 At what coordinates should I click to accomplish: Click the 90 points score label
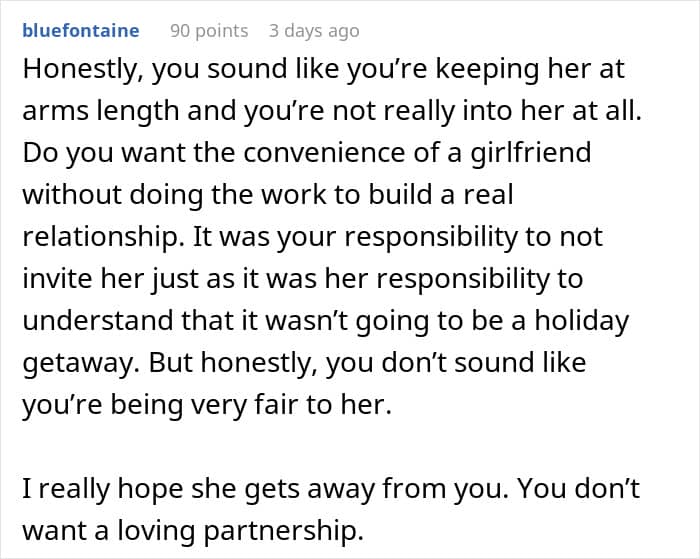point(209,31)
